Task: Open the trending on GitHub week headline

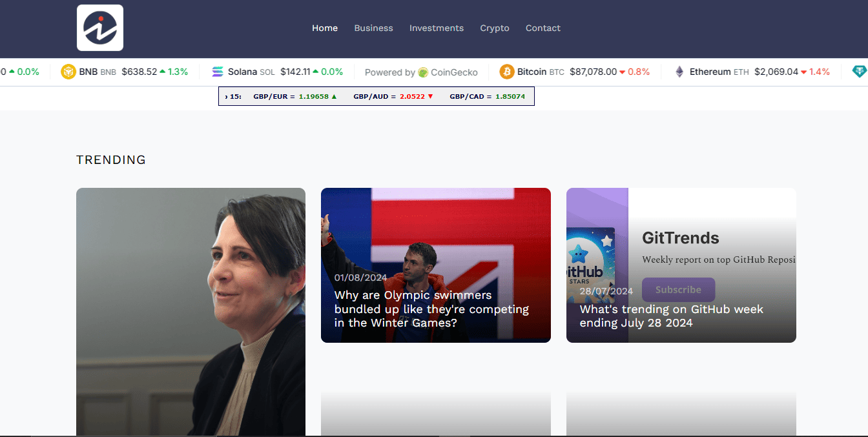Action: (672, 316)
